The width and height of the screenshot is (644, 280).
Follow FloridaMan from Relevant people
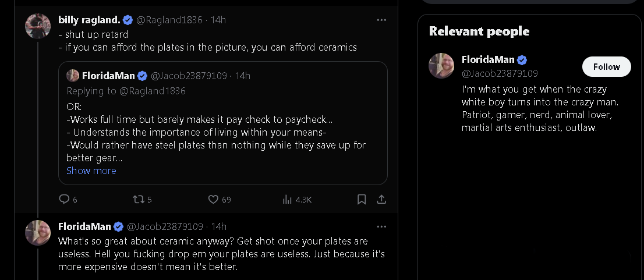coord(607,66)
